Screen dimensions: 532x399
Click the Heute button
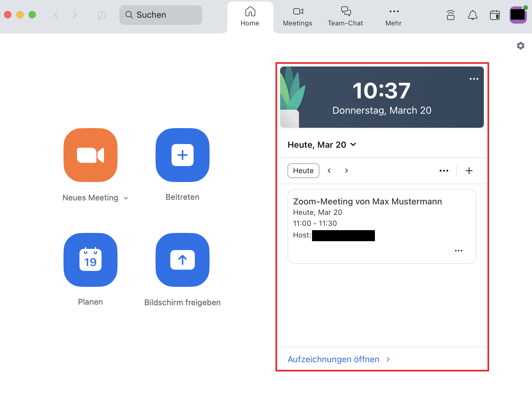pyautogui.click(x=303, y=171)
